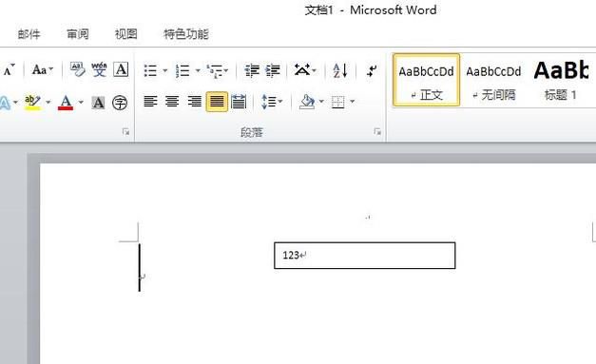This screenshot has width=596, height=364.
Task: Expand the bullets library dropdown
Action: click(165, 70)
